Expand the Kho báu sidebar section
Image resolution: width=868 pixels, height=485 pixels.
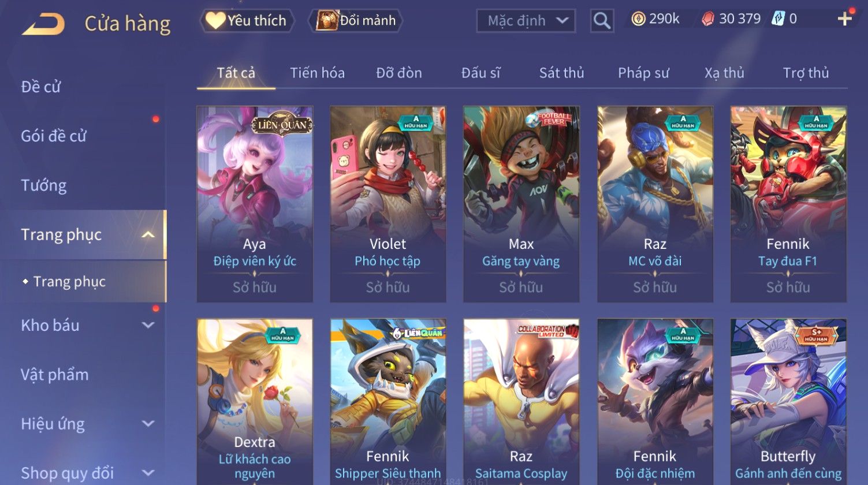click(x=148, y=325)
